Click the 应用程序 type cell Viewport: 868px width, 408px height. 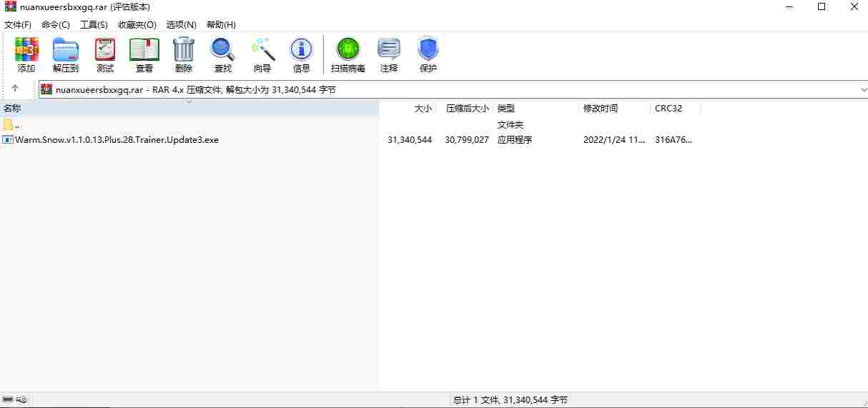point(515,140)
